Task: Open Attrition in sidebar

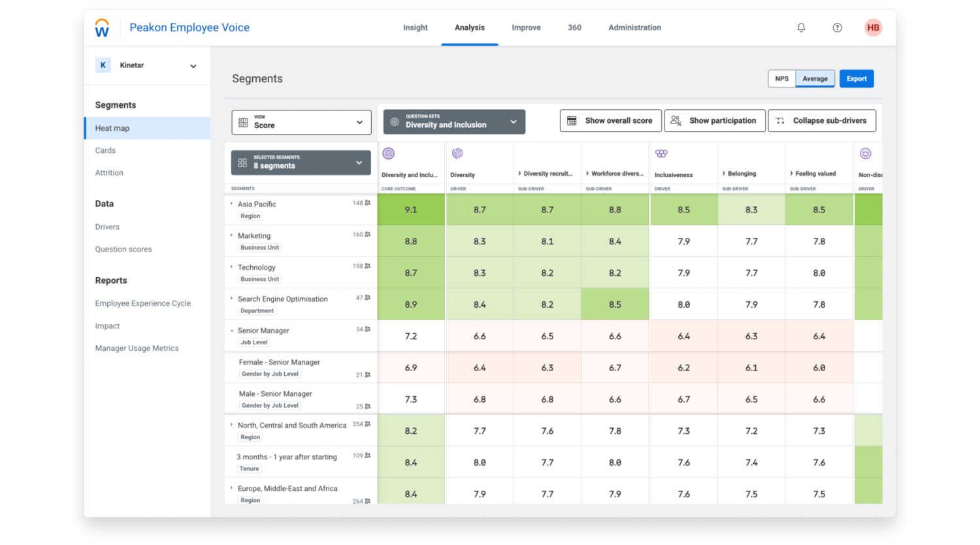Action: point(109,173)
